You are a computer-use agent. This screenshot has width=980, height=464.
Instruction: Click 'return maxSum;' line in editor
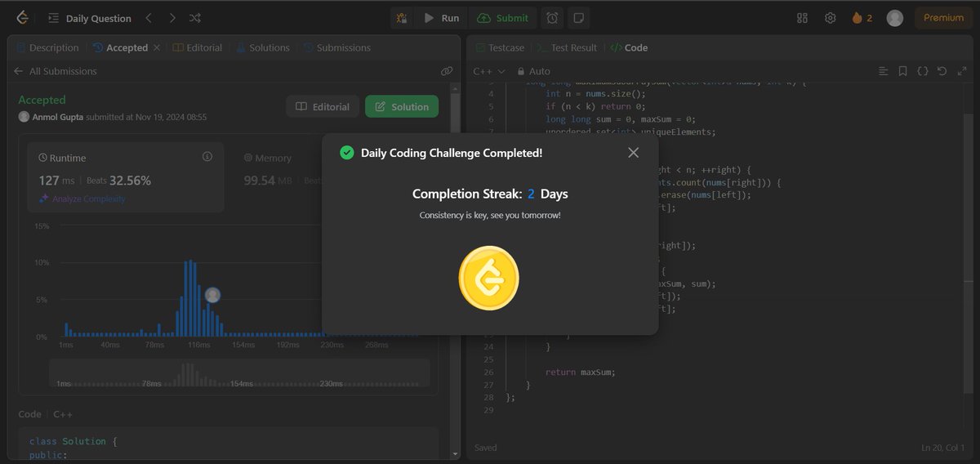[x=580, y=373]
